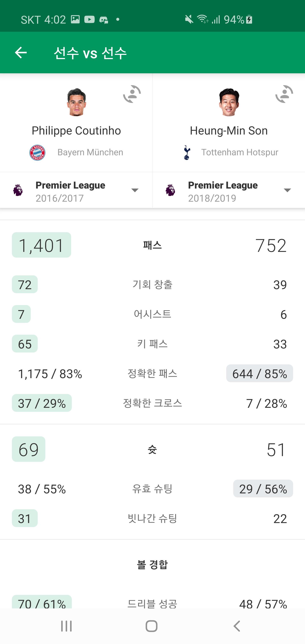305x644 pixels.
Task: Tap the Bayern München club crest
Action: coord(37,153)
